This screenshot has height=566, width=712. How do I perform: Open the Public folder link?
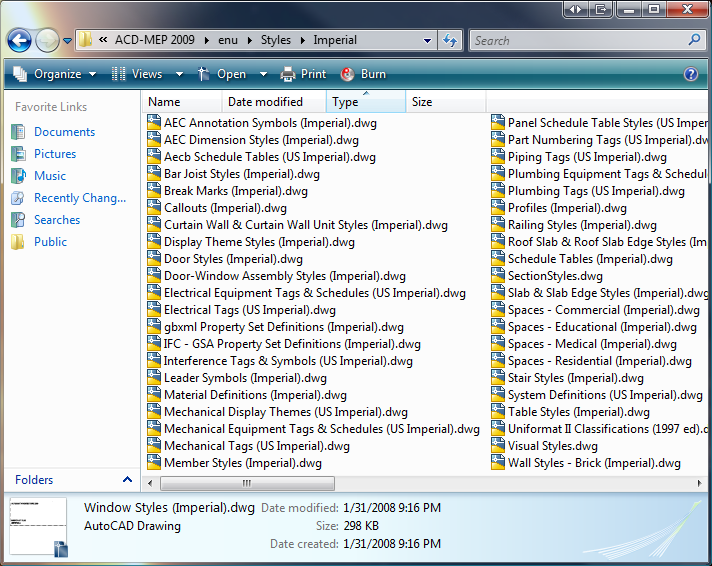[x=50, y=242]
